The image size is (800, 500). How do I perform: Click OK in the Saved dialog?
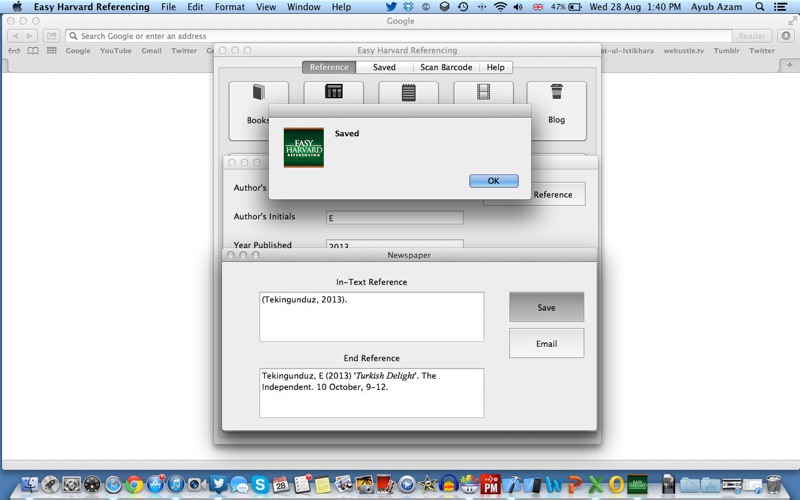tap(493, 181)
